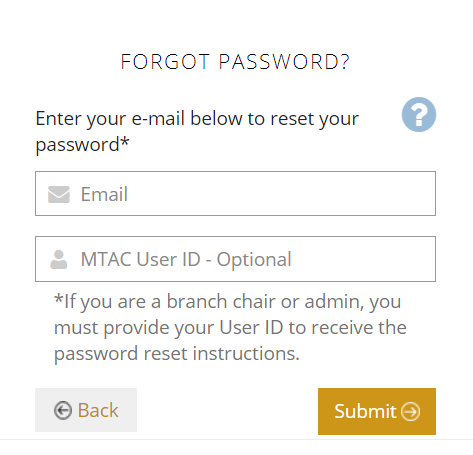Click the white 'Submit' text label
The height and width of the screenshot is (455, 473).
365,411
